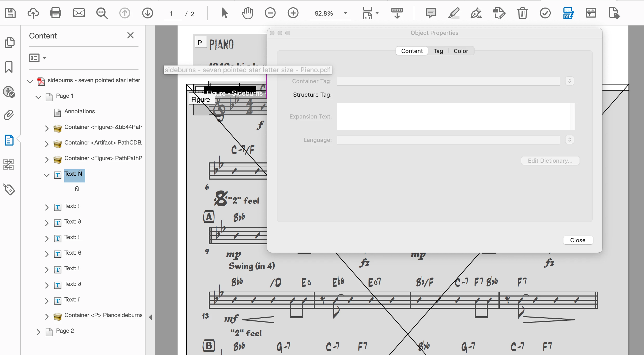Switch to the Color tab
644x355 pixels.
pyautogui.click(x=461, y=51)
